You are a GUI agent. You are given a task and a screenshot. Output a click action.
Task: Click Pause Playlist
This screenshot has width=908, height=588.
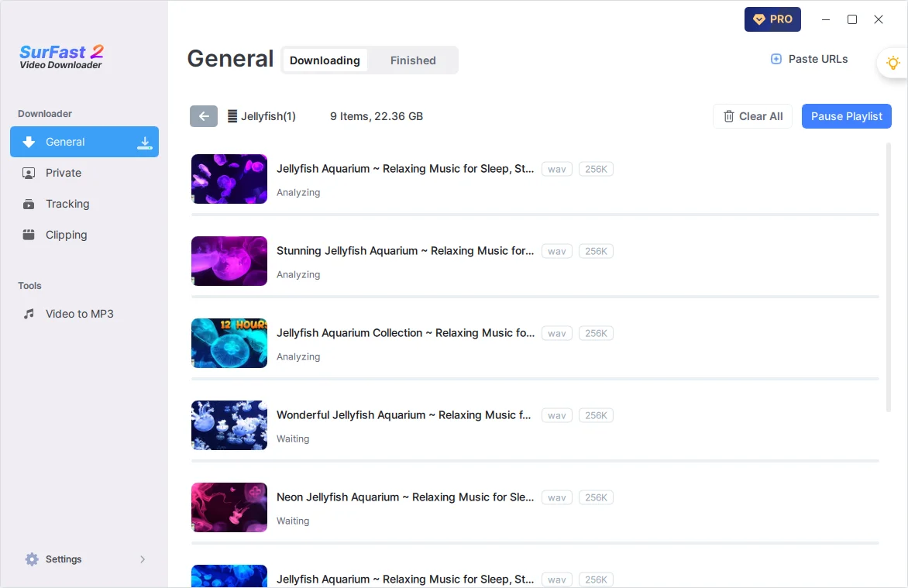(846, 116)
